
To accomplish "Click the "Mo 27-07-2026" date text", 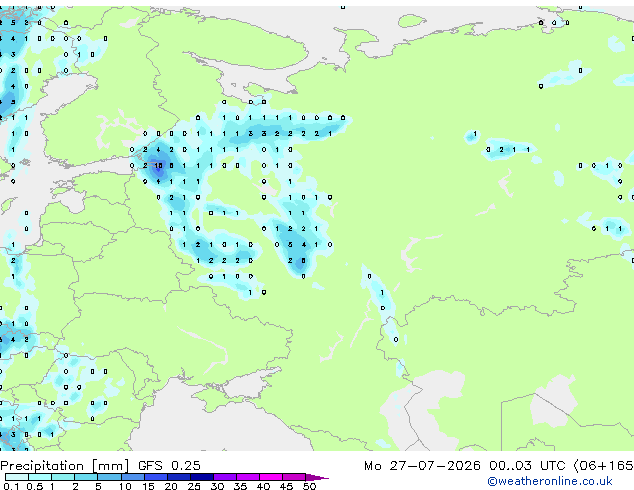I will click(422, 466).
